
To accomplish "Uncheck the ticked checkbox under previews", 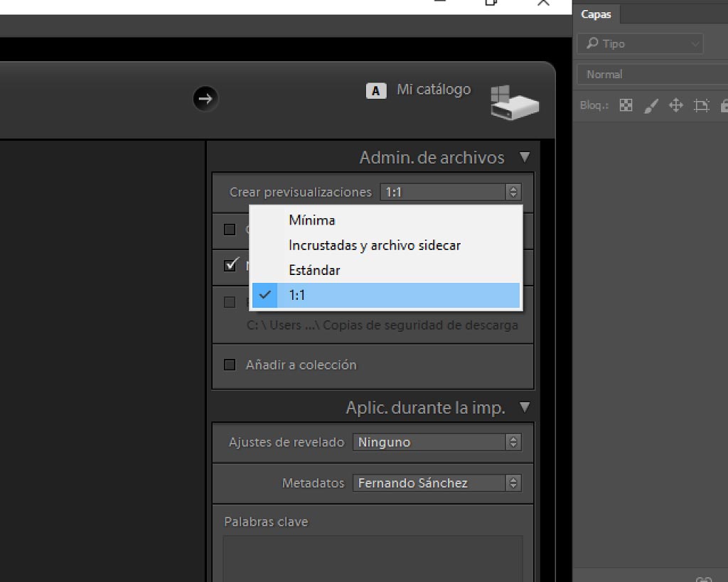I will point(230,264).
